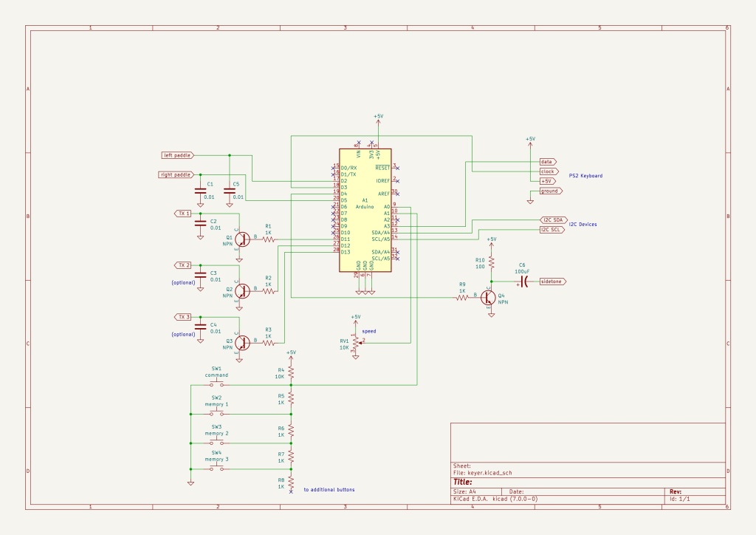756x535 pixels.
Task: Select the SW1 command pushbutton switch
Action: tap(217, 385)
